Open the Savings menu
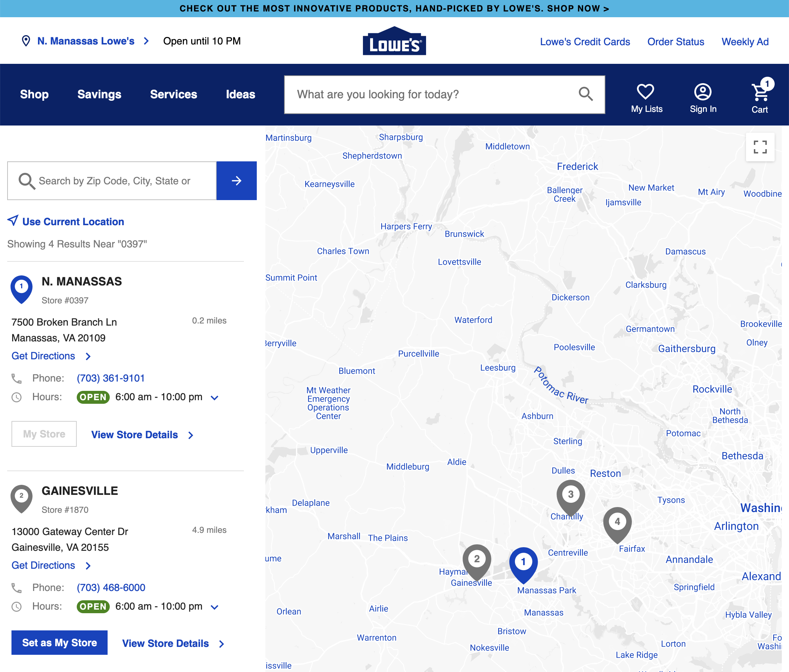The height and width of the screenshot is (672, 789). 99,94
